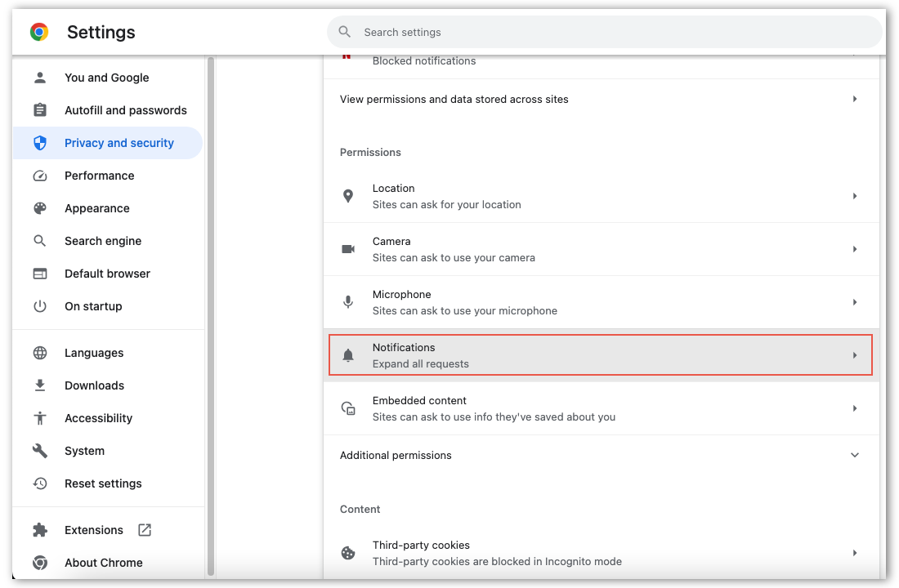This screenshot has height=588, width=899.
Task: Open Extensions in a new tab
Action: [x=144, y=529]
